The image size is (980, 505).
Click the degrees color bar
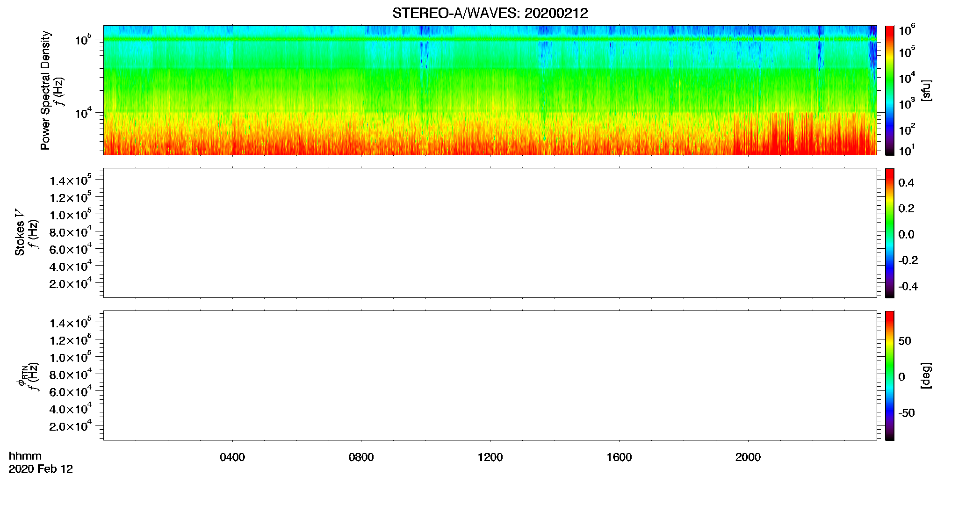tap(889, 375)
